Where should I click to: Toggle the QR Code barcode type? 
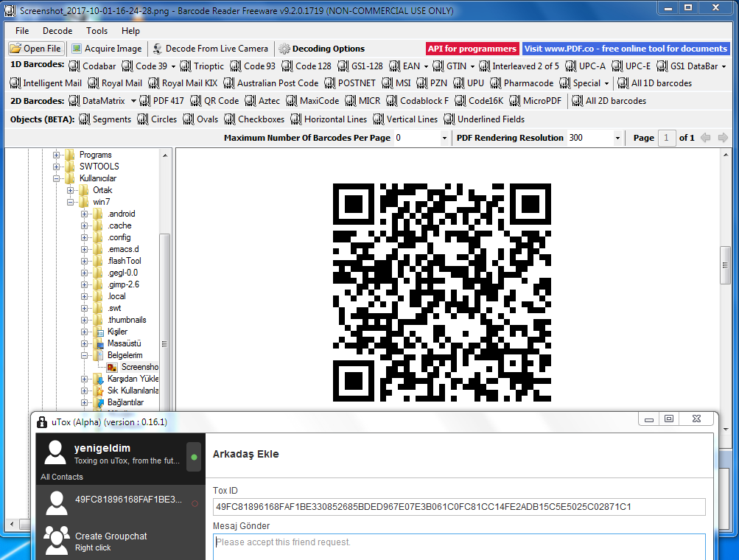pos(214,101)
